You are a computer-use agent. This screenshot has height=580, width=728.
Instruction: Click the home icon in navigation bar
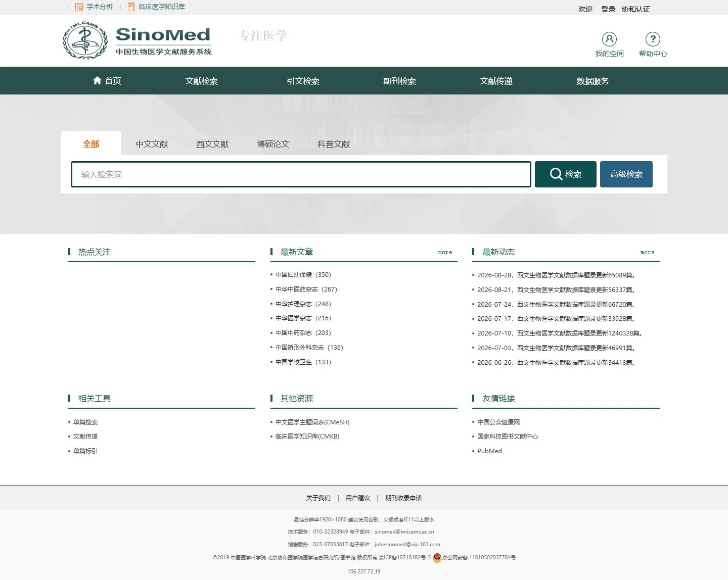point(97,80)
